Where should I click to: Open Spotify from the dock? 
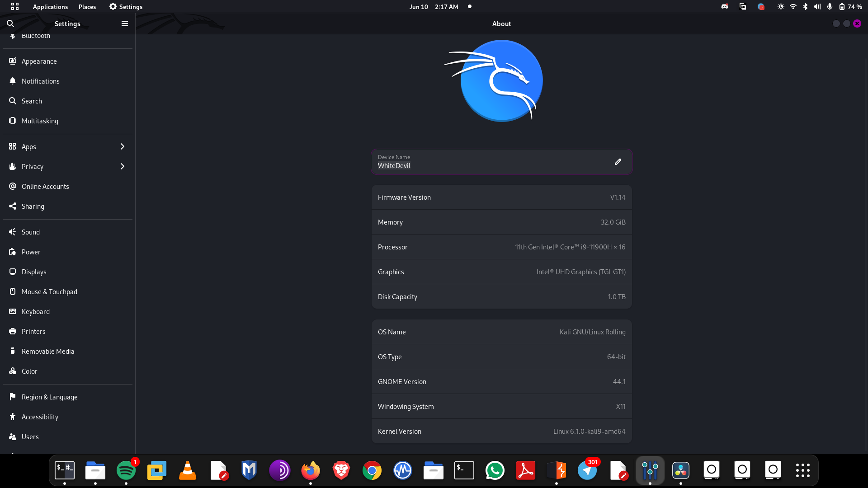[x=126, y=470]
